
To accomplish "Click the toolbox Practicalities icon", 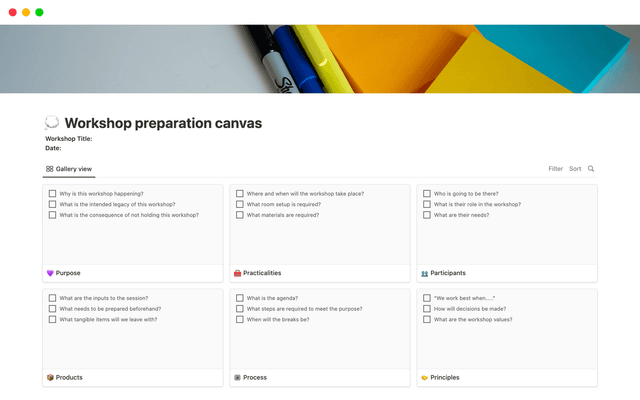I will point(238,272).
